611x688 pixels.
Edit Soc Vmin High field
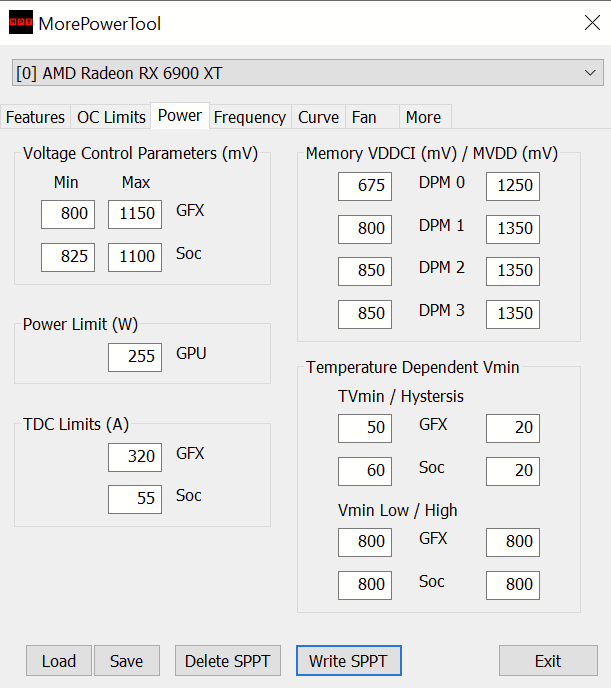pos(513,585)
